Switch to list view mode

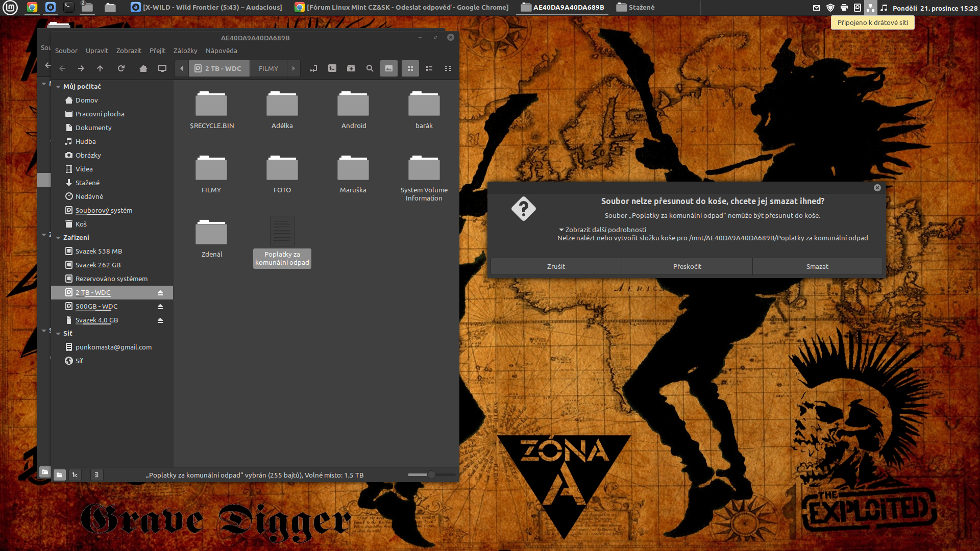click(x=429, y=68)
